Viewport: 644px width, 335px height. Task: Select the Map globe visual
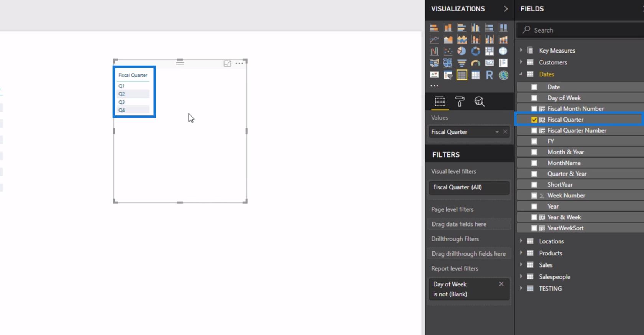click(503, 51)
